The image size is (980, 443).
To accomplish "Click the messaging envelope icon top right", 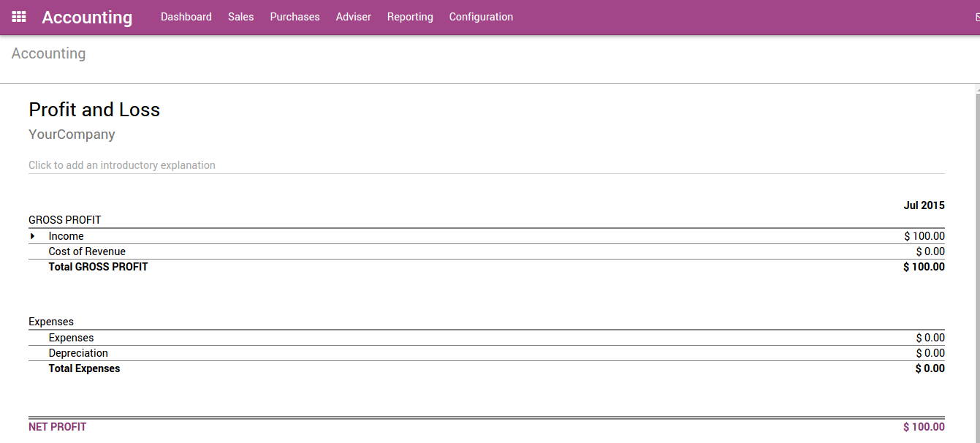I will tap(976, 16).
